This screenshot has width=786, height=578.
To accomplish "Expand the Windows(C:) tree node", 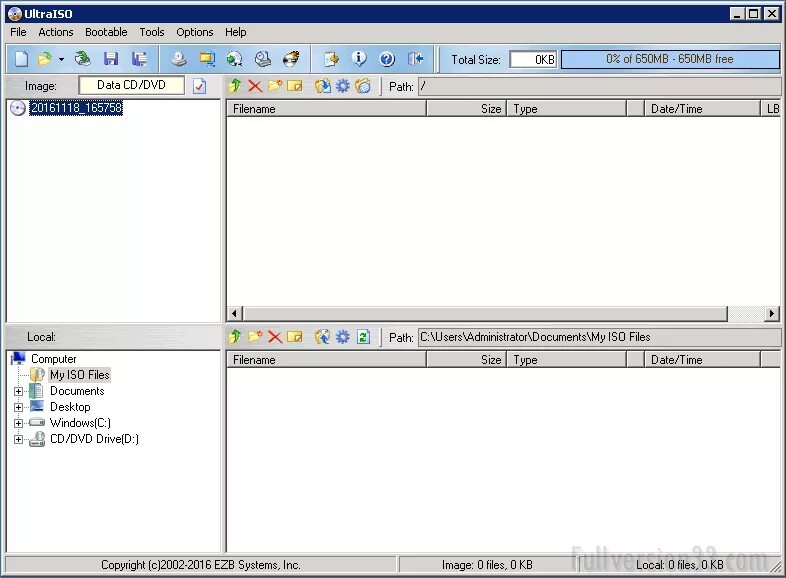I will click(x=19, y=424).
